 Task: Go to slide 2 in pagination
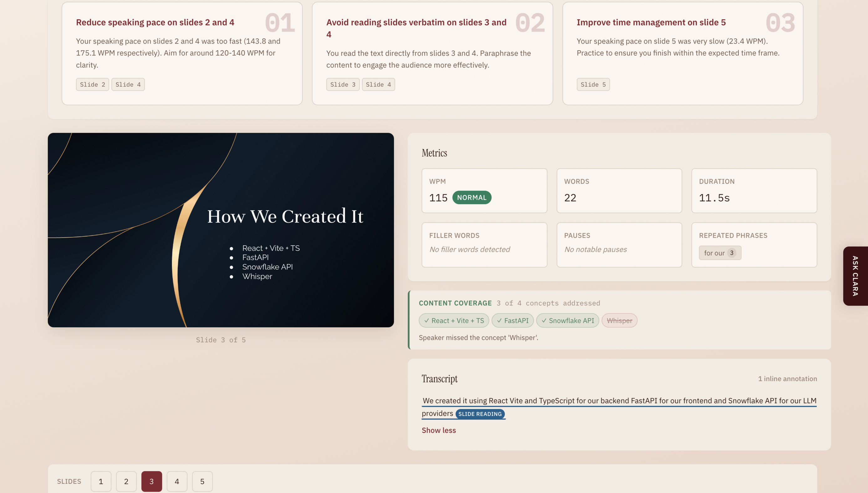tap(126, 481)
